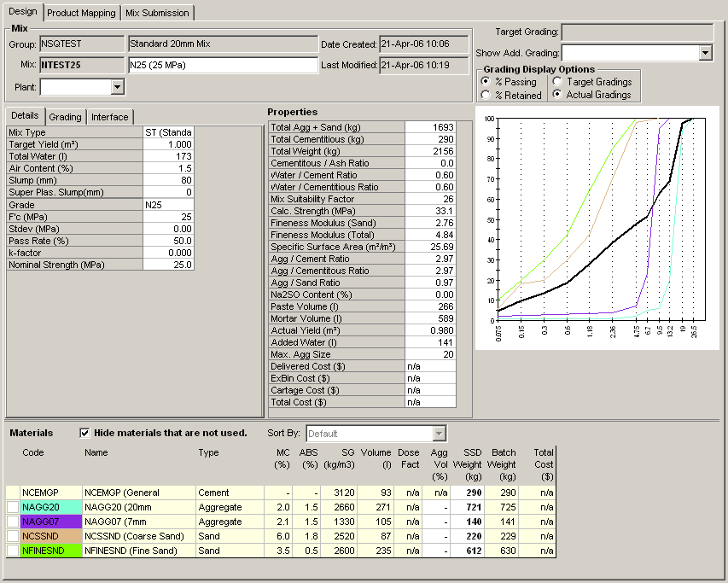Viewport: 728px width, 583px height.
Task: Uncheck Hide materials that are not used
Action: tap(84, 433)
